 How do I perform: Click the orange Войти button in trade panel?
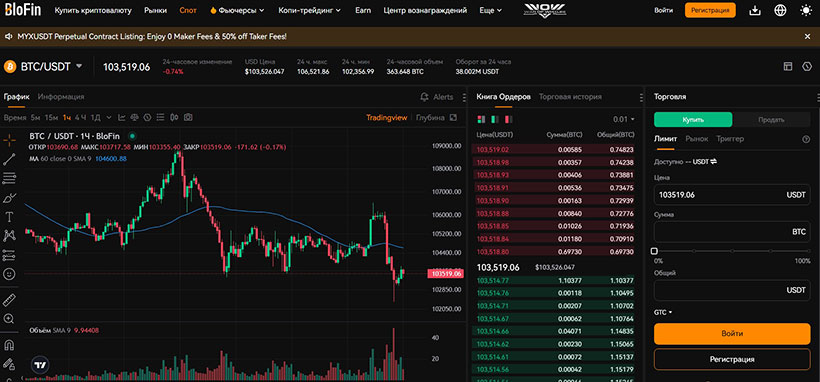pos(732,333)
